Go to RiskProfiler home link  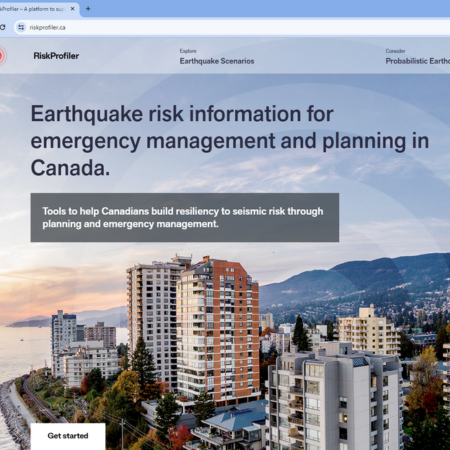pyautogui.click(x=56, y=56)
